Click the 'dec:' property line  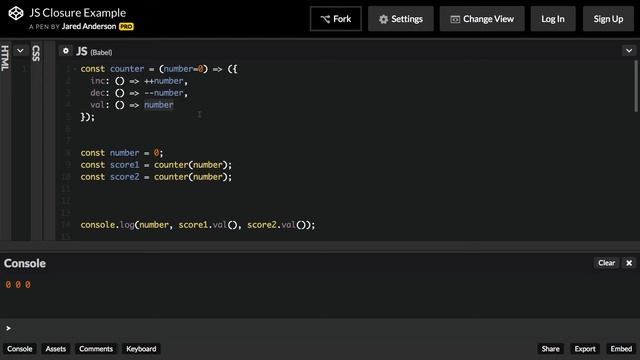tap(139, 93)
